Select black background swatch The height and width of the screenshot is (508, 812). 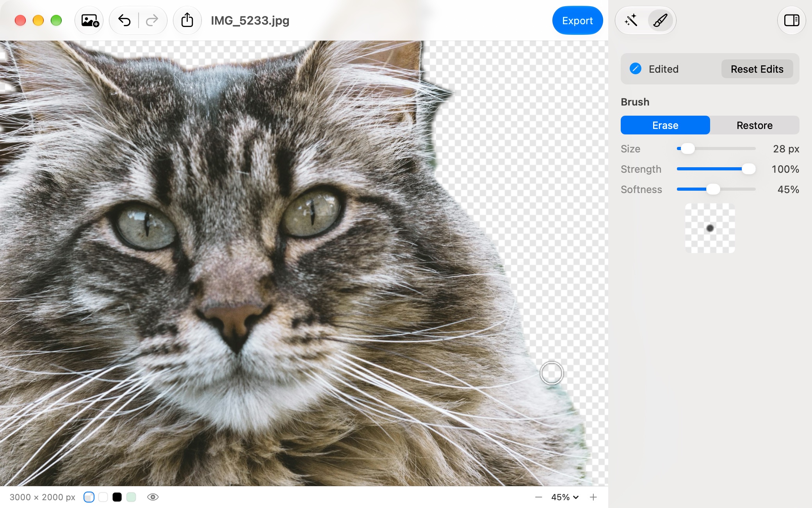pyautogui.click(x=117, y=497)
